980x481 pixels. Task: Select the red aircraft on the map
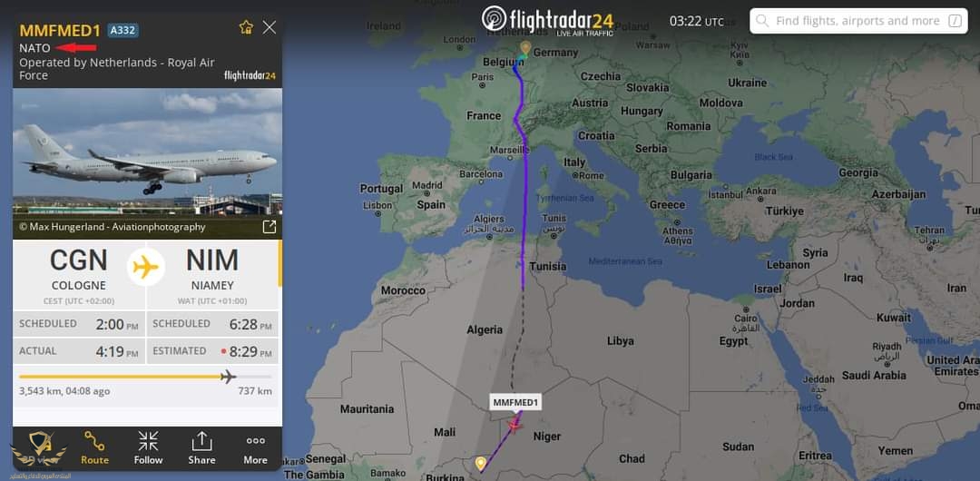click(x=514, y=426)
